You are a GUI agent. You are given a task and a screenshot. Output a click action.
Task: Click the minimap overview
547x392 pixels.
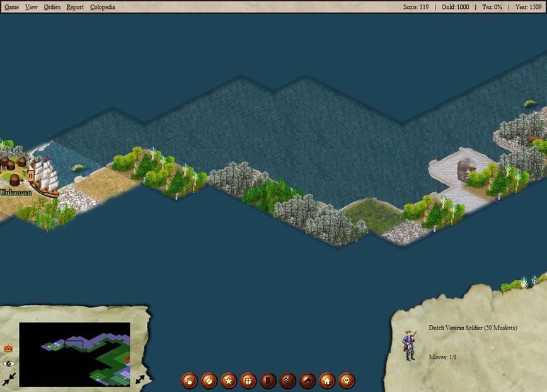[74, 354]
